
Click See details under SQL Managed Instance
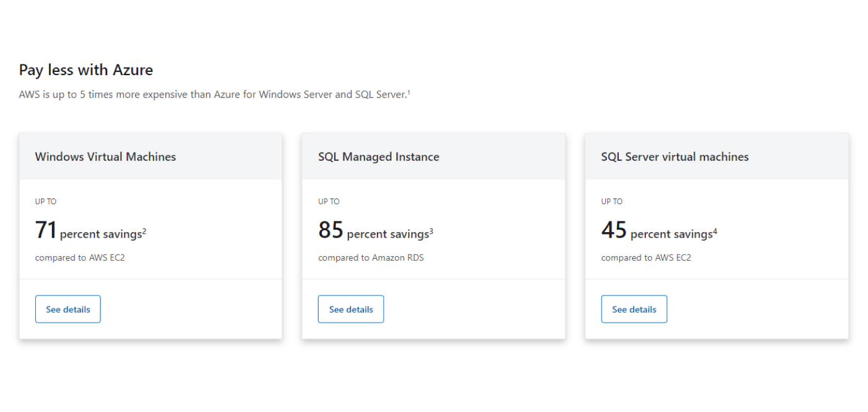(x=351, y=309)
